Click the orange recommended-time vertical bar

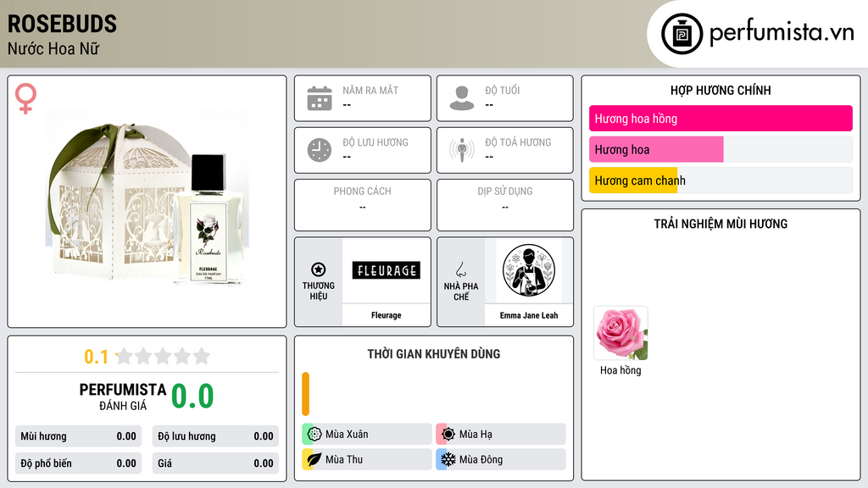coord(305,394)
